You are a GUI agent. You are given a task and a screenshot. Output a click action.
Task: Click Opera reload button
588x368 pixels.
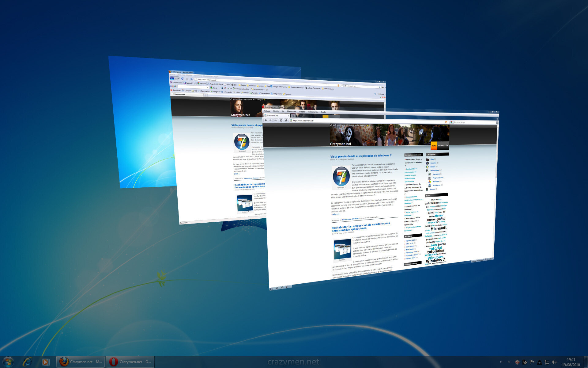coord(281,120)
